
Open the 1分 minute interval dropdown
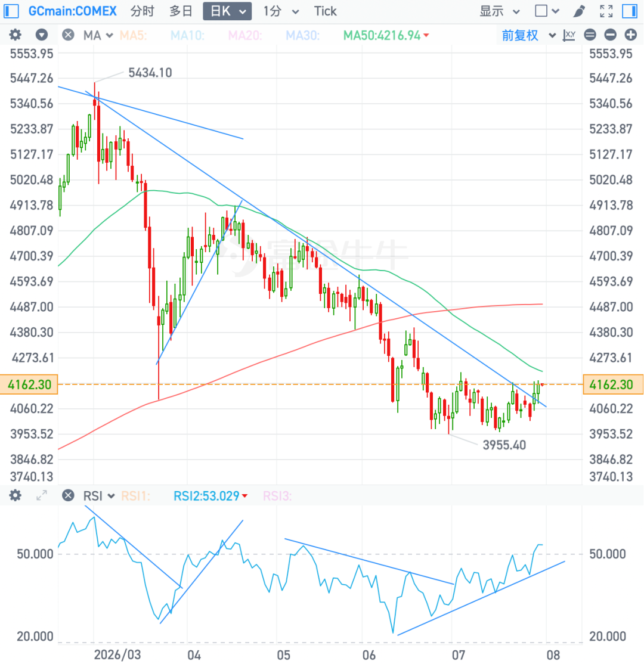281,11
